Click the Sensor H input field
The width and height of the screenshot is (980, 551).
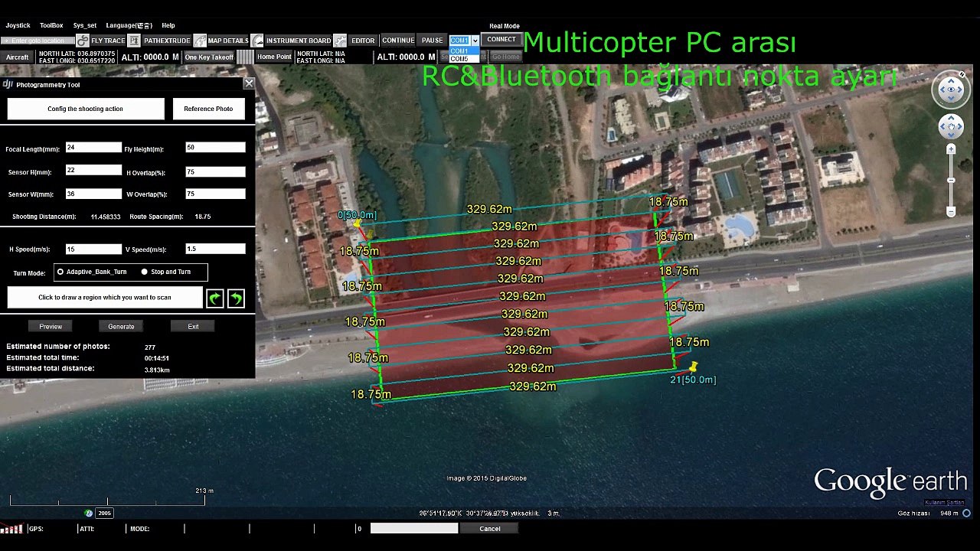[93, 170]
